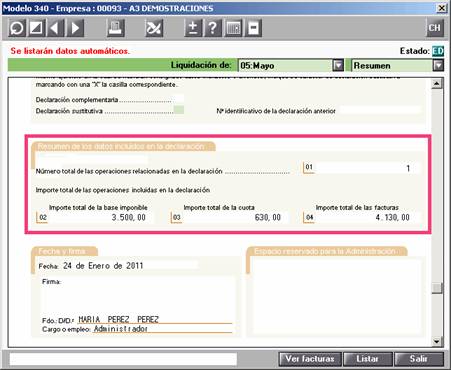Toggle the Declaración sustitutiva box

[179, 110]
